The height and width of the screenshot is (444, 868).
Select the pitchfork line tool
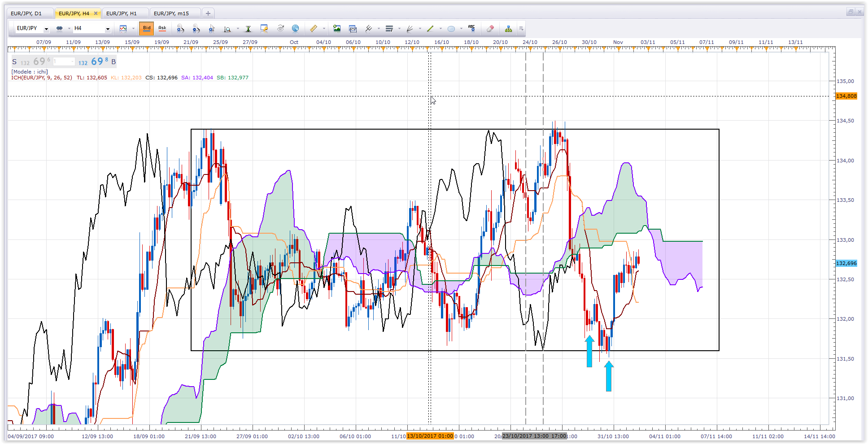pos(369,29)
